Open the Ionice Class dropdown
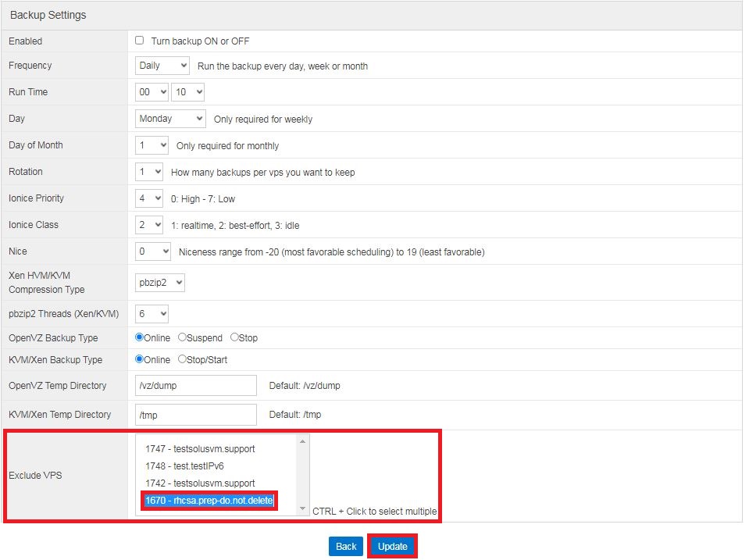This screenshot has width=749, height=560. pos(149,225)
